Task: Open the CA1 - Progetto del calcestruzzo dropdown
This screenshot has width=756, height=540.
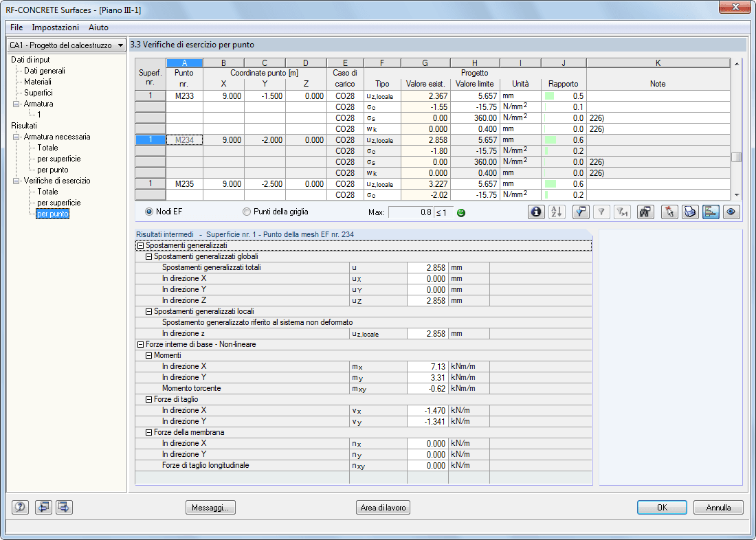Action: tap(67, 45)
